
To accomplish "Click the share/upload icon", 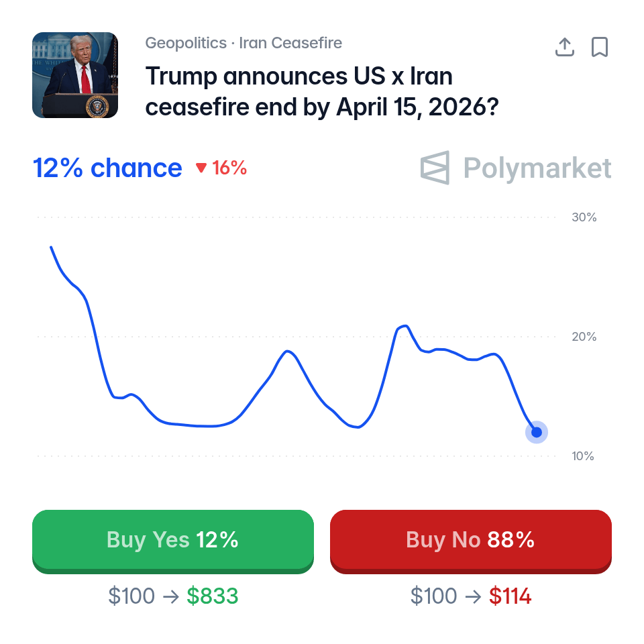I will point(565,47).
